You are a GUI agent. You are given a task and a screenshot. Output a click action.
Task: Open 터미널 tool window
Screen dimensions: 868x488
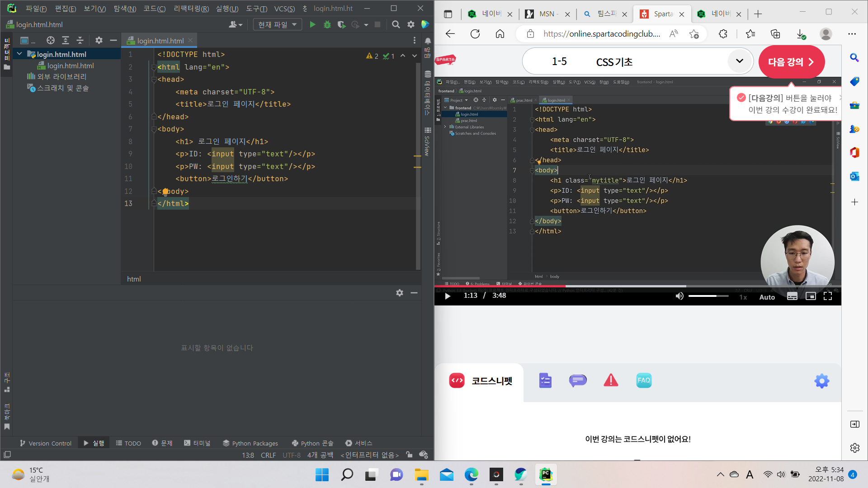(x=197, y=443)
